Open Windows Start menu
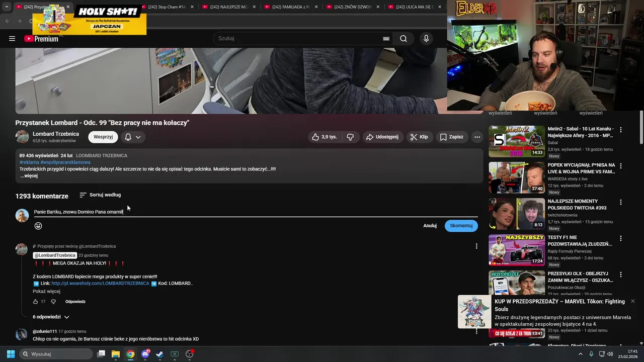 click(11, 354)
